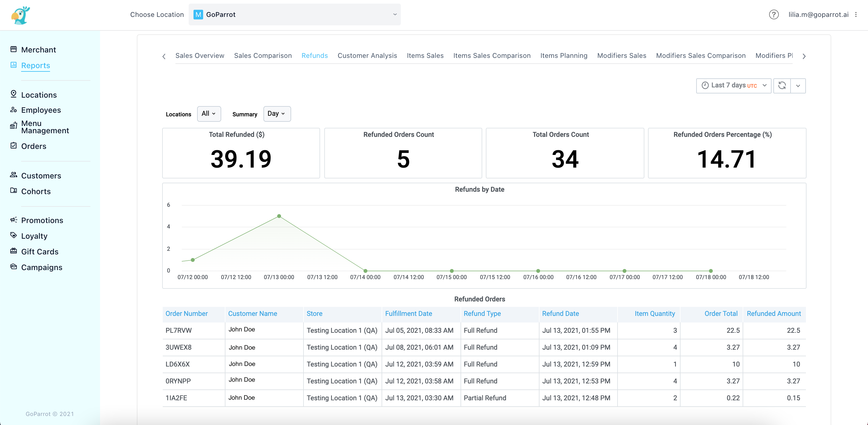868x425 pixels.
Task: Click the Locations pin icon
Action: (x=14, y=94)
